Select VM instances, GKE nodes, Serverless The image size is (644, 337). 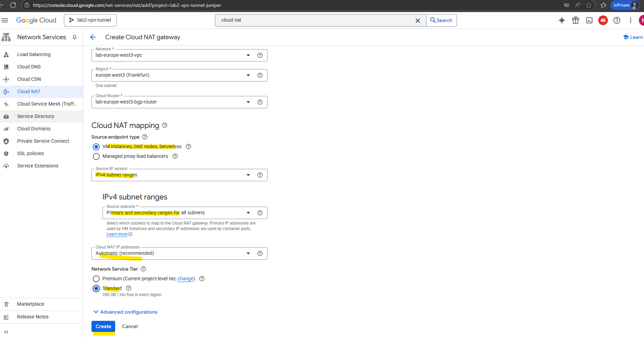(x=96, y=147)
